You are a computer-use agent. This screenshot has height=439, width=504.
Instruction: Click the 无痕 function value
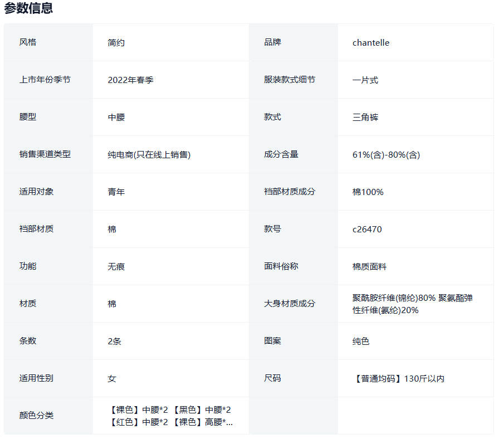click(116, 267)
